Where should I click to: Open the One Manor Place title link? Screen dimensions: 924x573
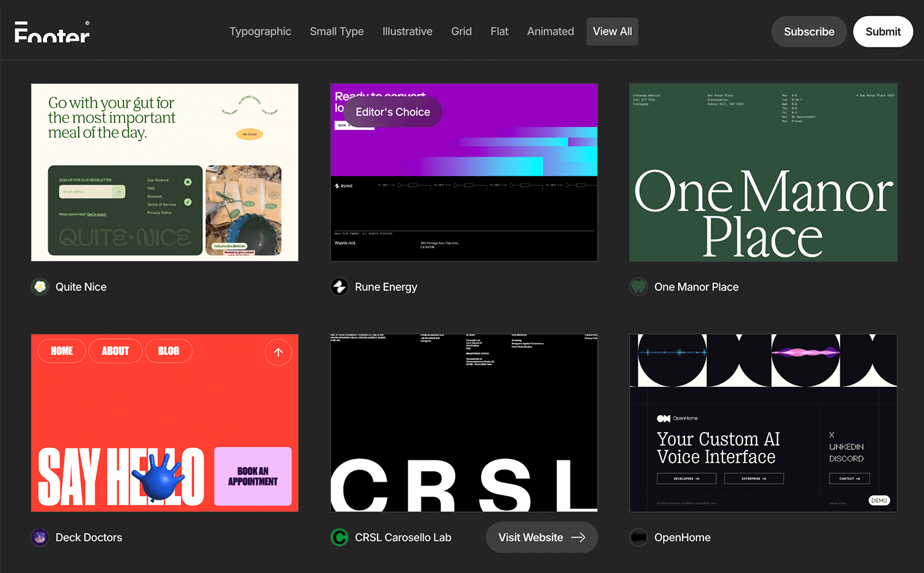[696, 287]
